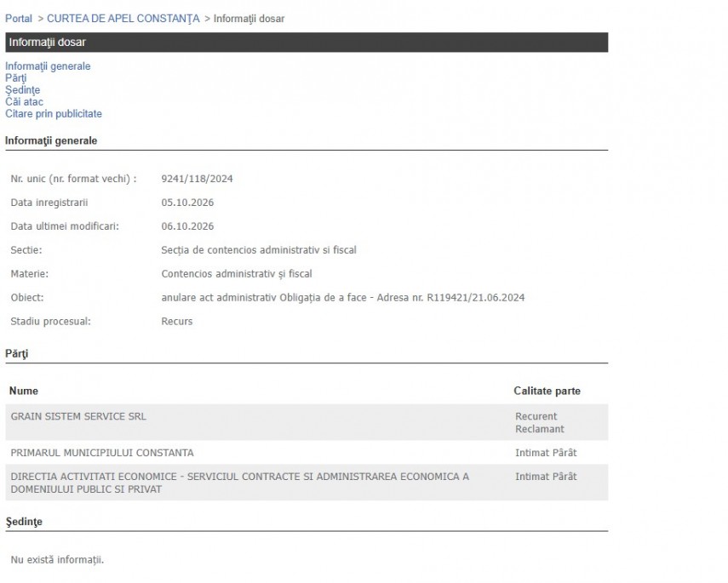Jump to Căi atac section link

click(24, 101)
